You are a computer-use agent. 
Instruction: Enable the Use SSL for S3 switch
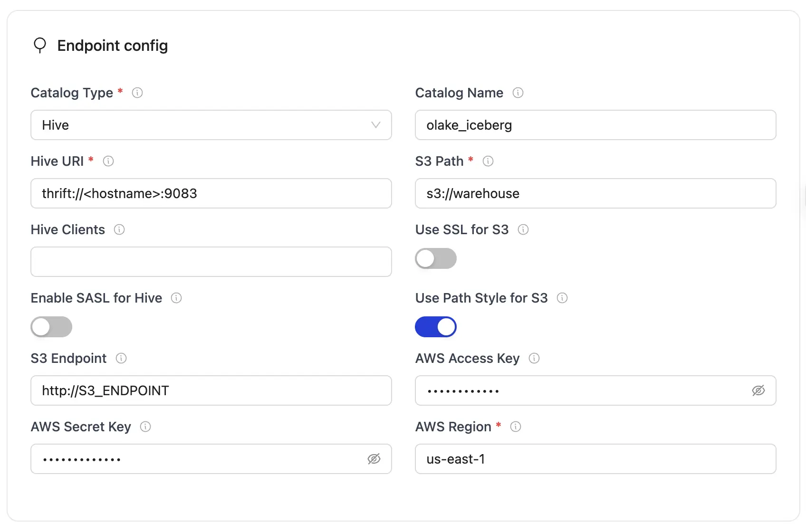coord(435,258)
